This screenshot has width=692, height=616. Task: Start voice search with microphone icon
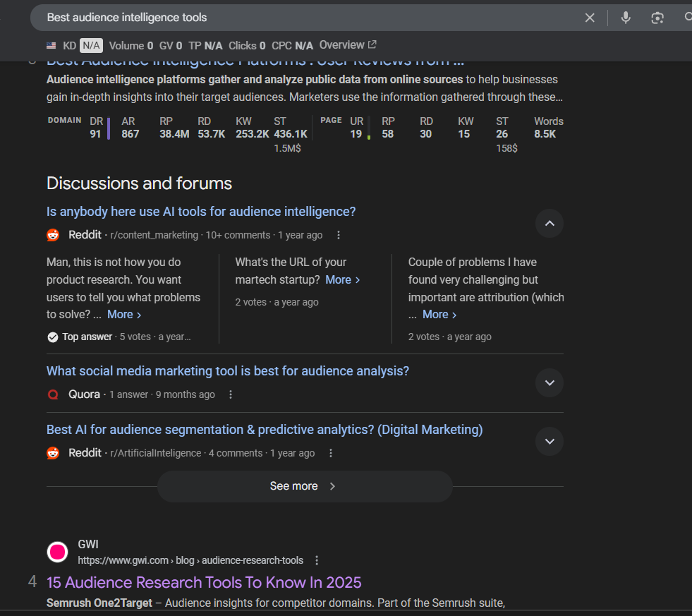[x=626, y=18]
